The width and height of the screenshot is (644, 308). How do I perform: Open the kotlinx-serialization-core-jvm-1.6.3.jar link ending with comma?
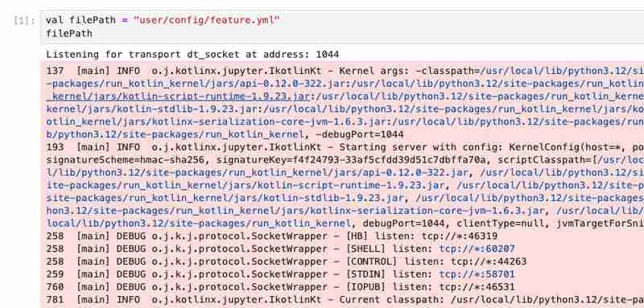click(x=295, y=211)
